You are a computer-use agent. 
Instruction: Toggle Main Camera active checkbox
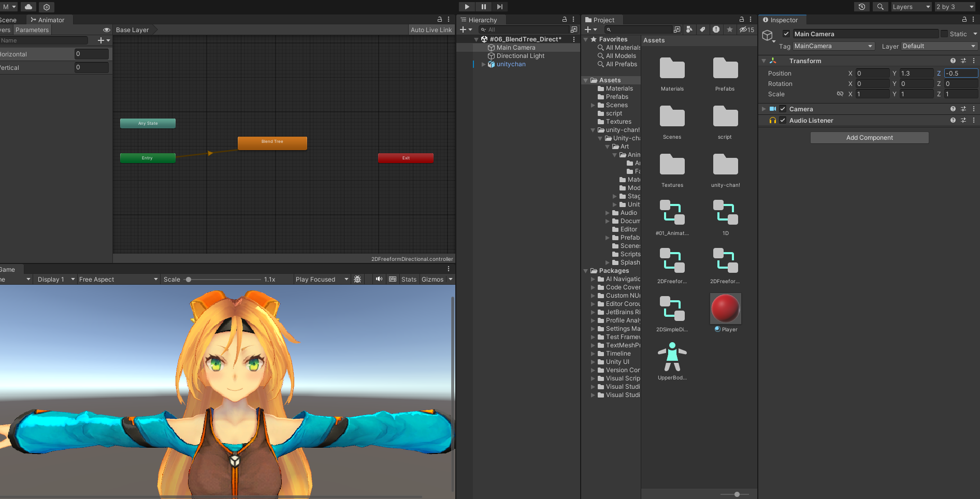[x=786, y=34]
